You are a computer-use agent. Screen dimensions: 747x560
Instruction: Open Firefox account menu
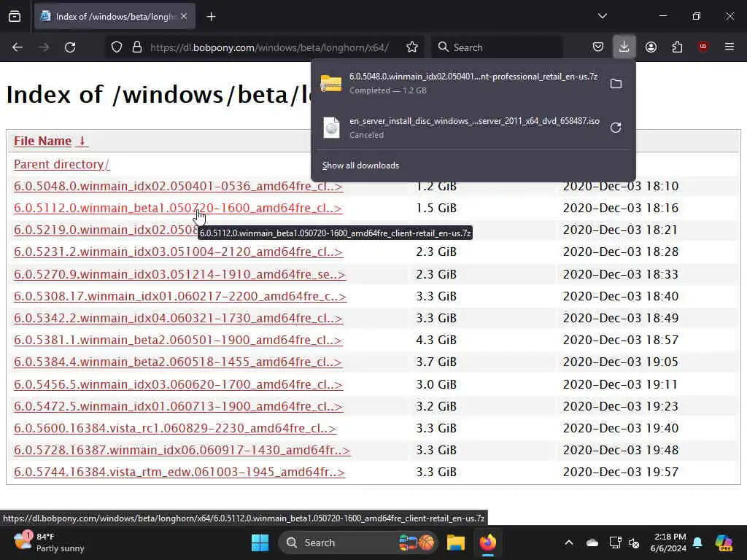pos(651,47)
